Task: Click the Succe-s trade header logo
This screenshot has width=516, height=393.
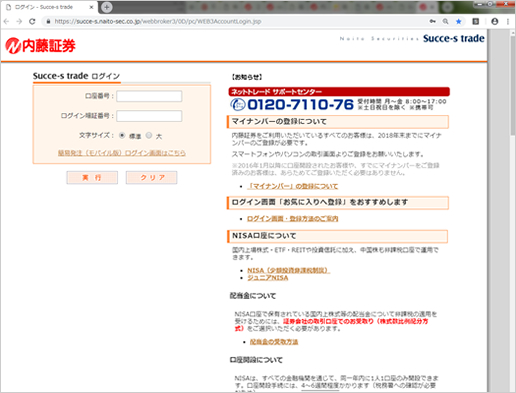Action: (454, 38)
